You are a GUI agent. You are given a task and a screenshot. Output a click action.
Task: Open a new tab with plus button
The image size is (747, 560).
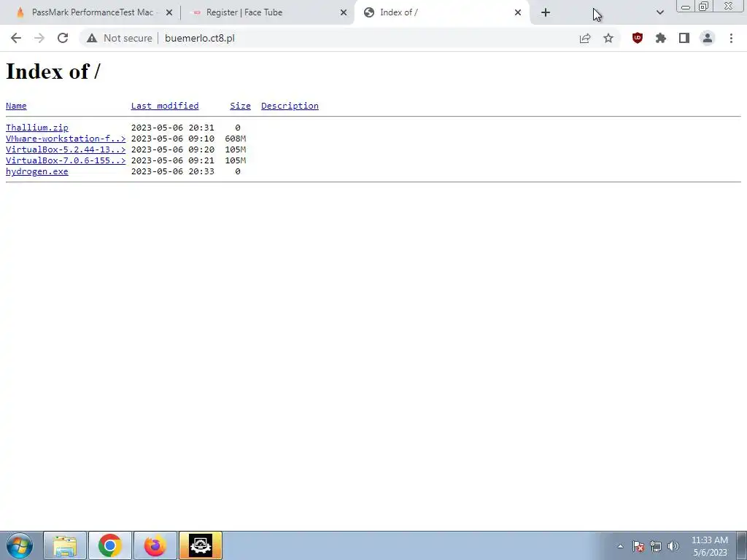(546, 12)
